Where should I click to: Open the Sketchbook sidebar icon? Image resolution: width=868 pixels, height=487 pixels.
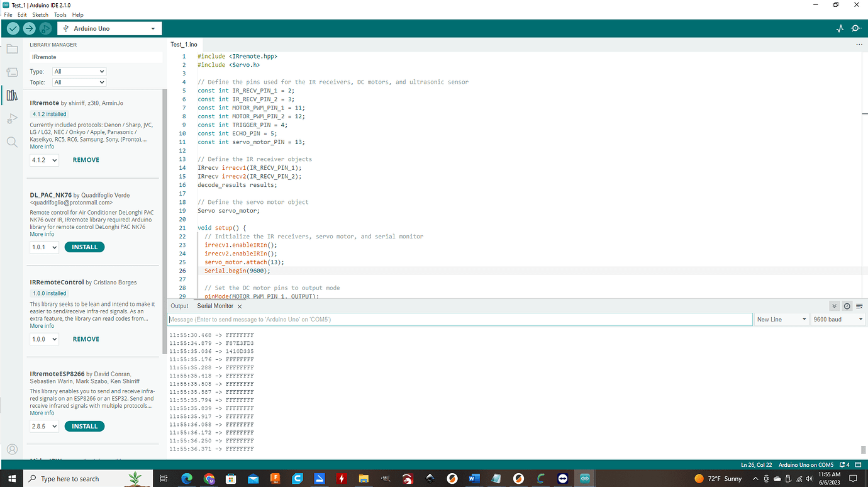click(12, 48)
